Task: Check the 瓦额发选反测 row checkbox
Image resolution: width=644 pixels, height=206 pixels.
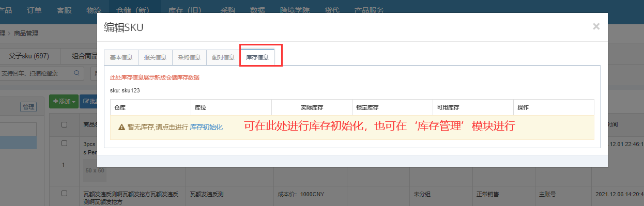Action: pyautogui.click(x=65, y=193)
